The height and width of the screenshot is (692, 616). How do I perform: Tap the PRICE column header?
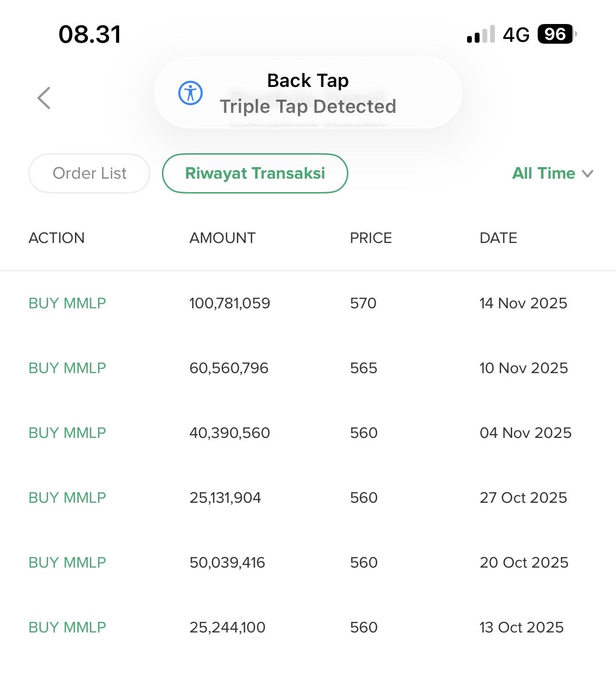(x=371, y=238)
